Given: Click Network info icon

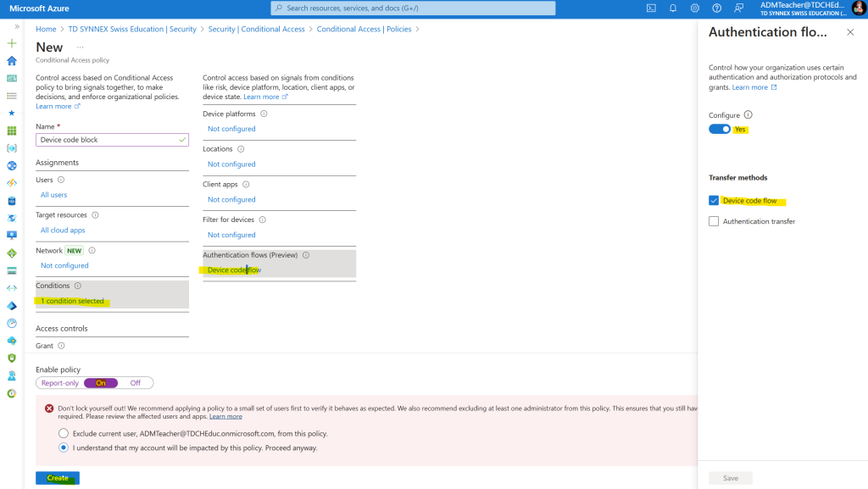Looking at the screenshot, I should (x=92, y=251).
